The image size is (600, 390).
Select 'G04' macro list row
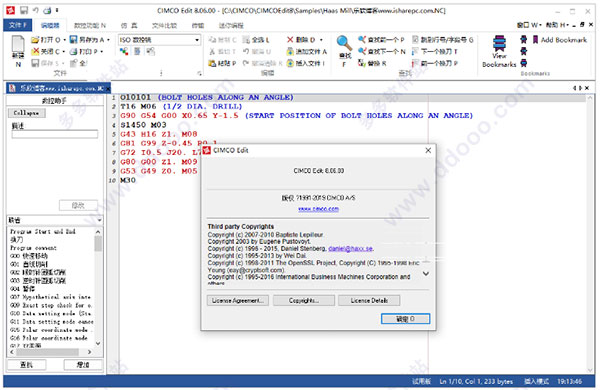(x=23, y=289)
